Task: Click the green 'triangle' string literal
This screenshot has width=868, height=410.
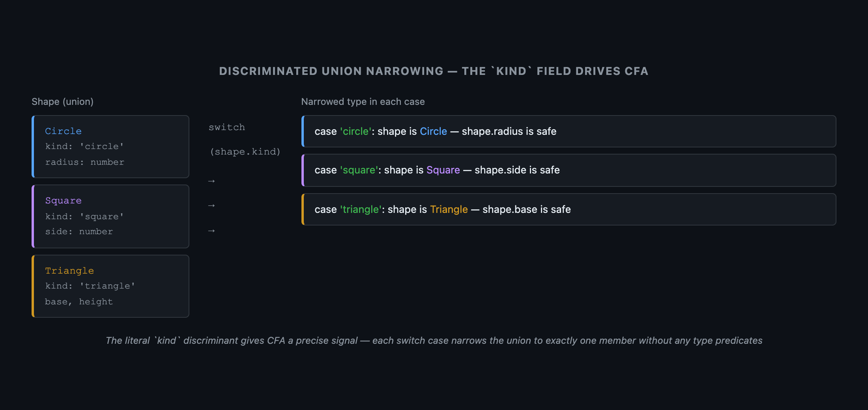Action: click(361, 209)
